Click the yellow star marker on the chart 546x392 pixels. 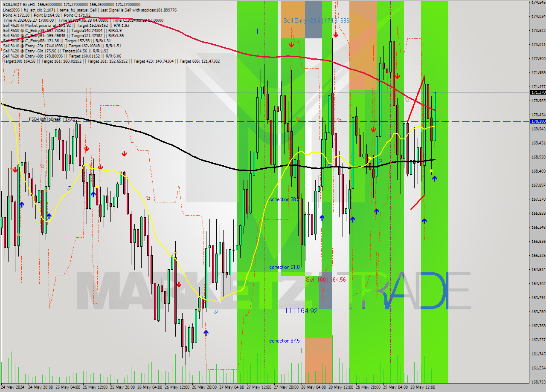tap(431, 171)
